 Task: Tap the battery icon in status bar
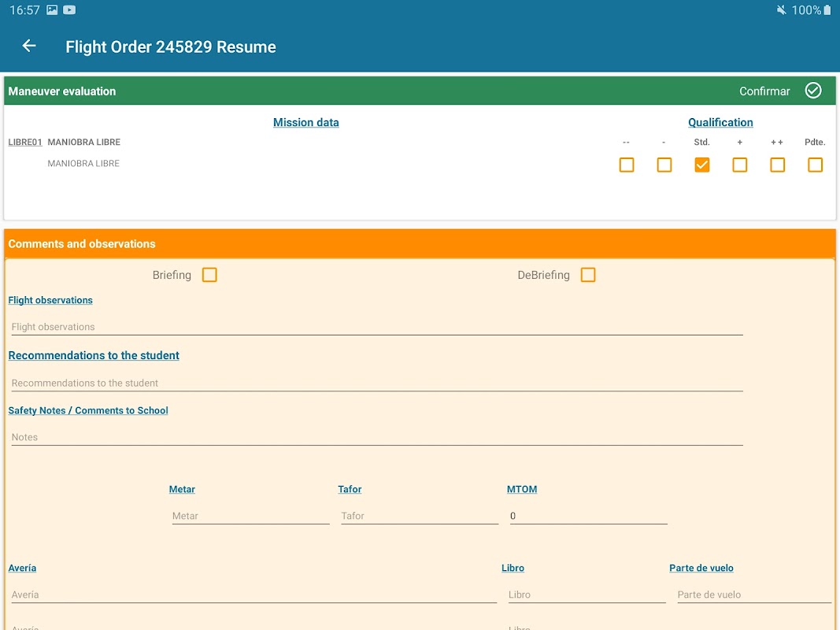(827, 10)
